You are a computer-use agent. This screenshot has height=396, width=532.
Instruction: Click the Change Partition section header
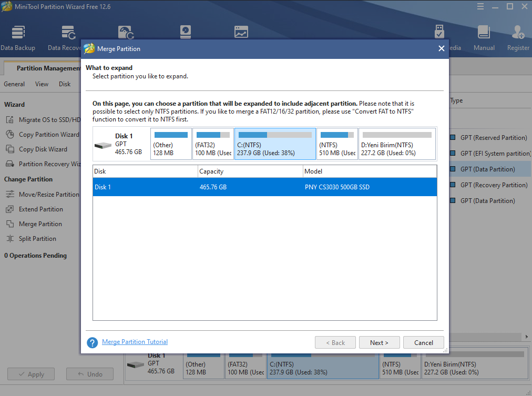coord(28,179)
